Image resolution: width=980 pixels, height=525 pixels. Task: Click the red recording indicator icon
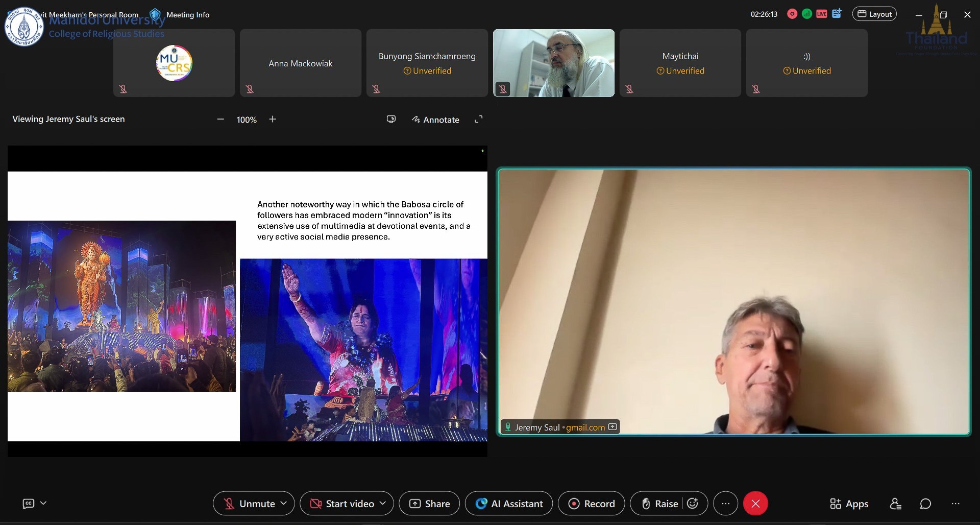click(x=792, y=14)
